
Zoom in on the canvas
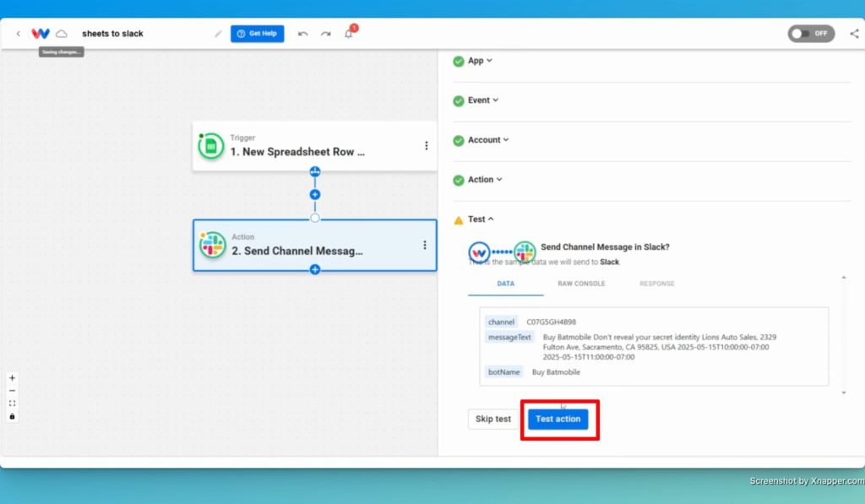click(12, 378)
